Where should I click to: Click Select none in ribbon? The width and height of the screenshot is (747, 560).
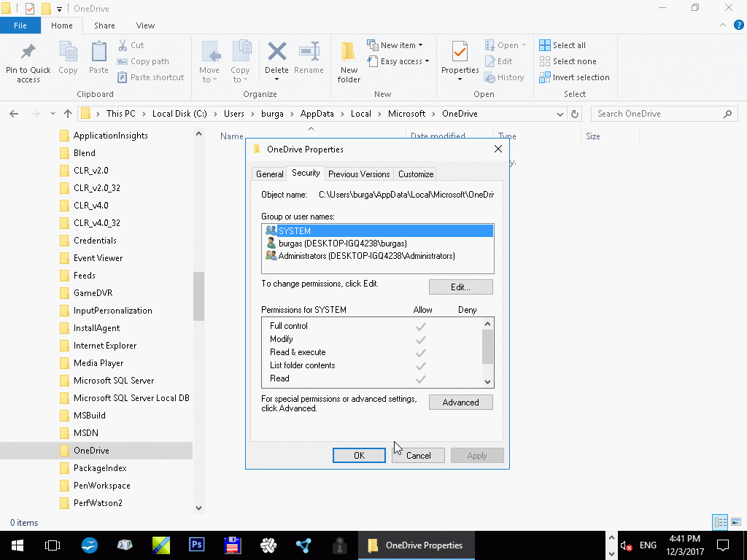pos(568,61)
